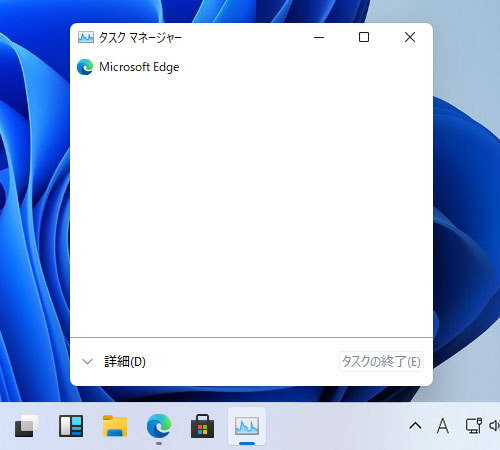Click the Task Manager taskbar button
Viewport: 500px width, 450px height.
247,426
